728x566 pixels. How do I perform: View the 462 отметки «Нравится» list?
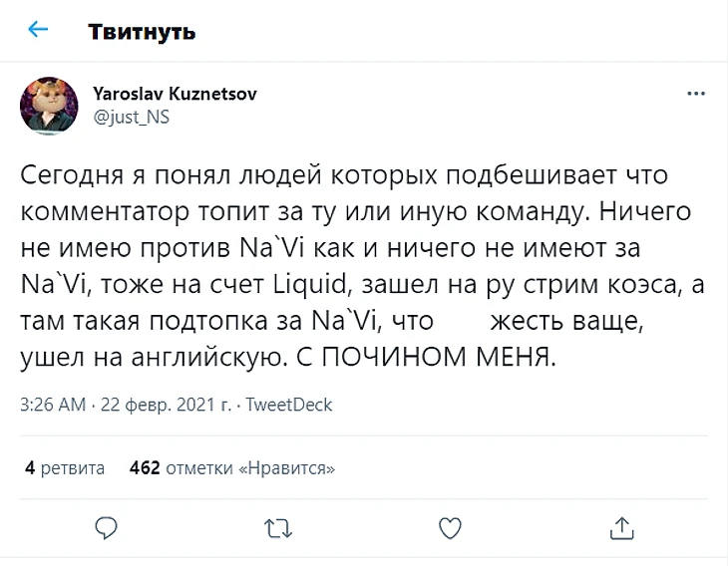point(232,468)
